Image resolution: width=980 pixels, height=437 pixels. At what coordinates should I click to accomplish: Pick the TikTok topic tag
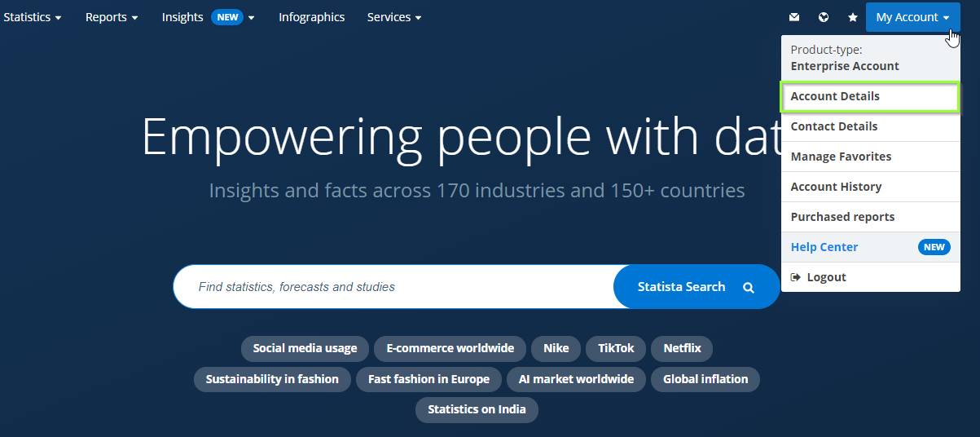pos(616,348)
